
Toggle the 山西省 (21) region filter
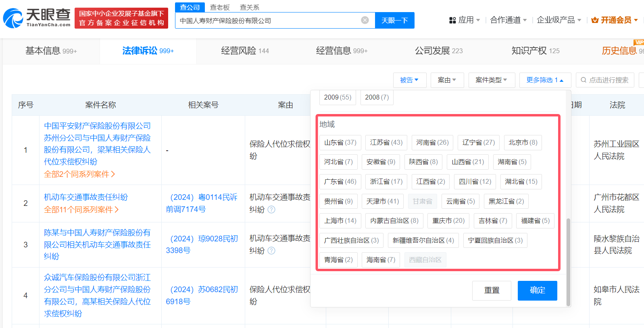click(x=468, y=162)
